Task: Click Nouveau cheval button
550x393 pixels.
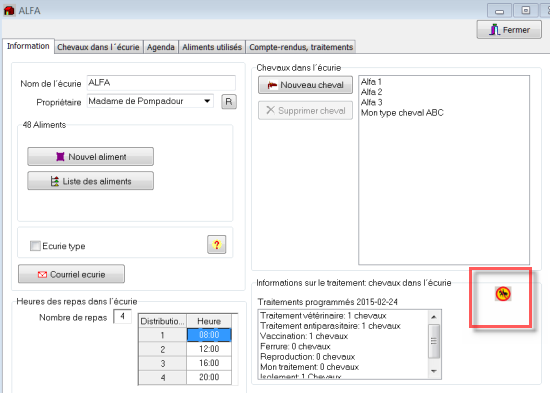Action: click(x=305, y=85)
